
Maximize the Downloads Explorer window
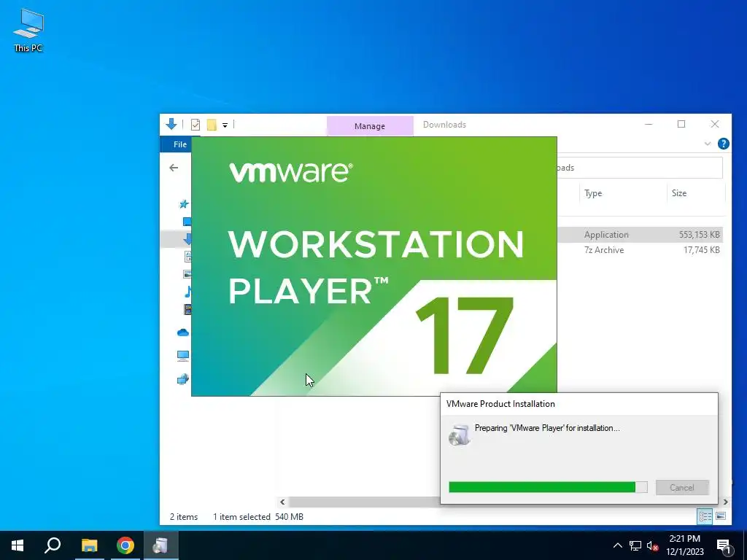pos(681,124)
